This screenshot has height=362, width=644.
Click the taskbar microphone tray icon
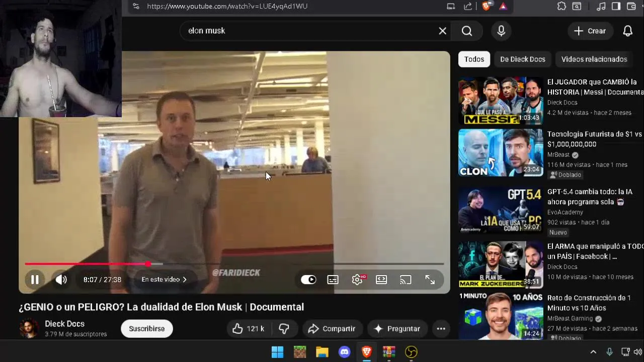[609, 352]
